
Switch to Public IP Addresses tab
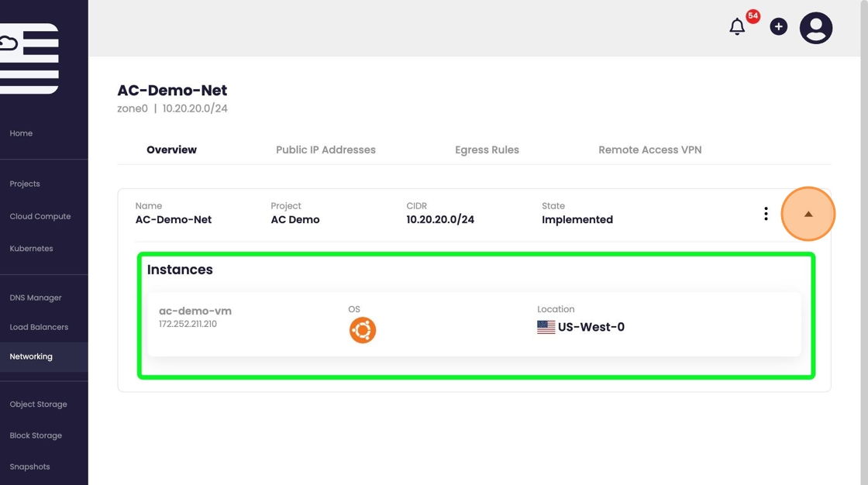click(x=325, y=150)
